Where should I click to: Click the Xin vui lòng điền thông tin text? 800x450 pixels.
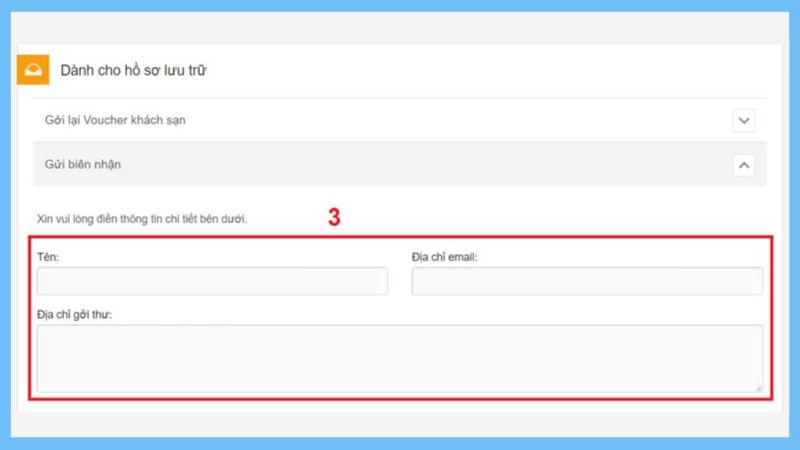click(142, 219)
